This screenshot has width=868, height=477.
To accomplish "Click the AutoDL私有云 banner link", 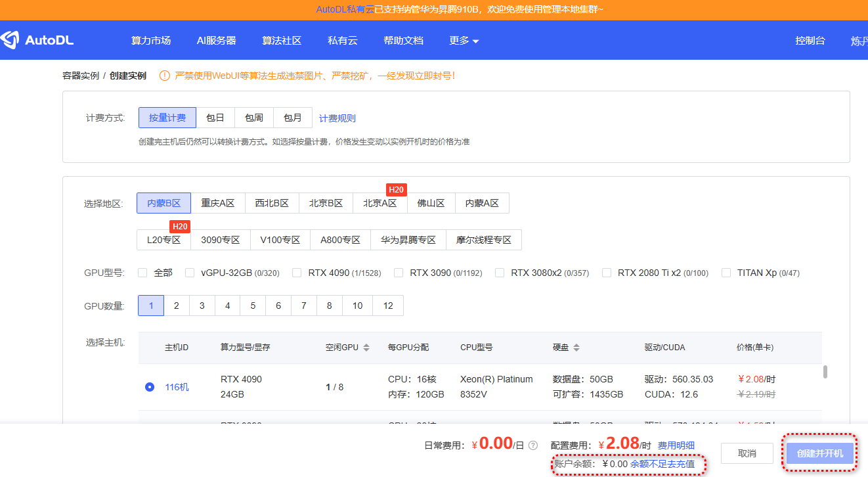I will click(x=345, y=9).
